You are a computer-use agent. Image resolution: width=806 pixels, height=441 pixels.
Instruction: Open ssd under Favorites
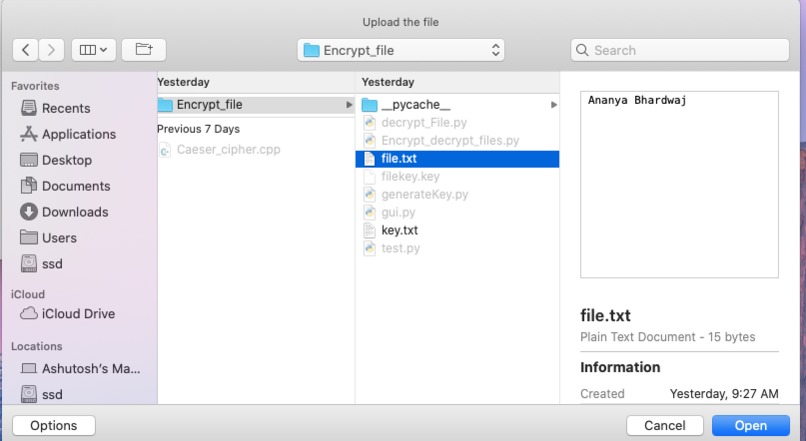52,264
